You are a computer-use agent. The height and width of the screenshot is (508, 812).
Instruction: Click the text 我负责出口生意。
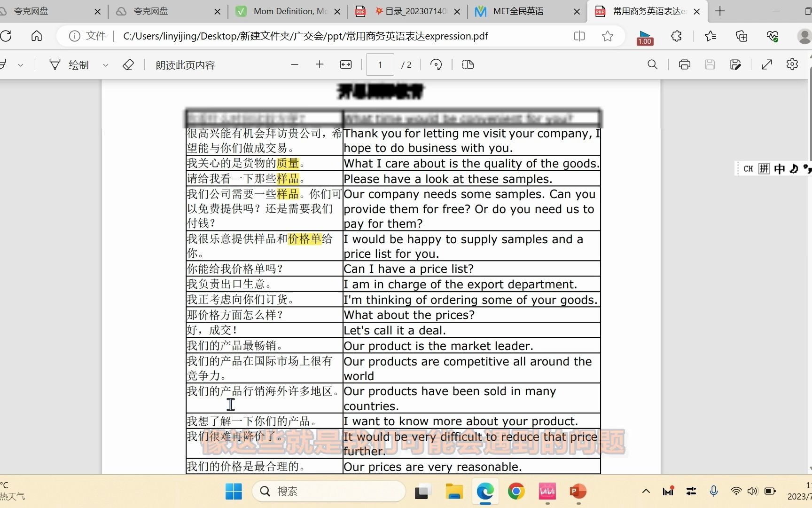point(230,284)
